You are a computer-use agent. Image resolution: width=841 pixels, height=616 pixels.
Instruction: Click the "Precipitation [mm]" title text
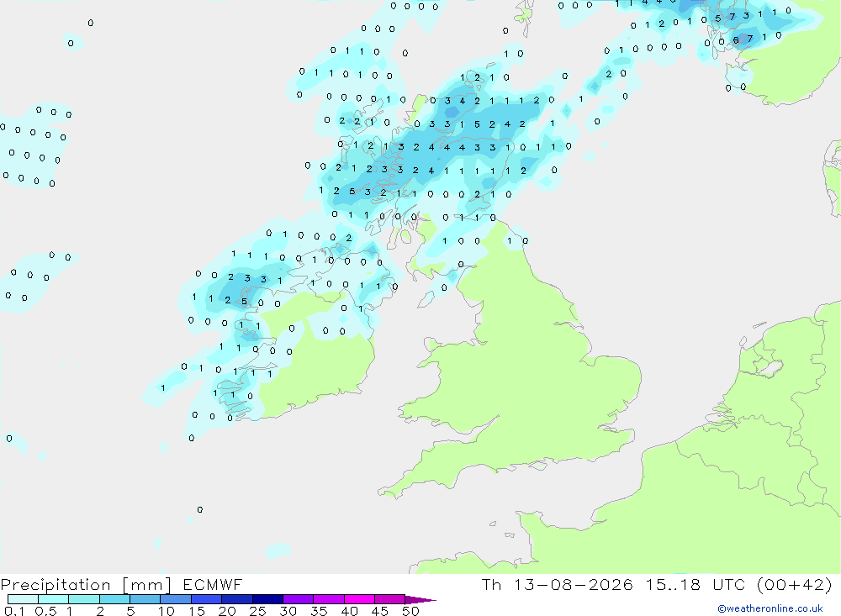click(87, 585)
